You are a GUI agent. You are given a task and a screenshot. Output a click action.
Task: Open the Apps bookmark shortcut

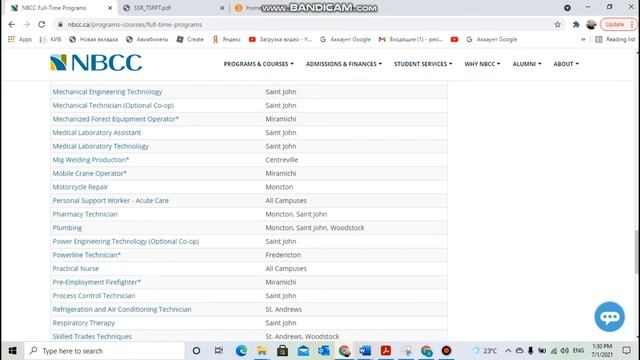pos(20,39)
